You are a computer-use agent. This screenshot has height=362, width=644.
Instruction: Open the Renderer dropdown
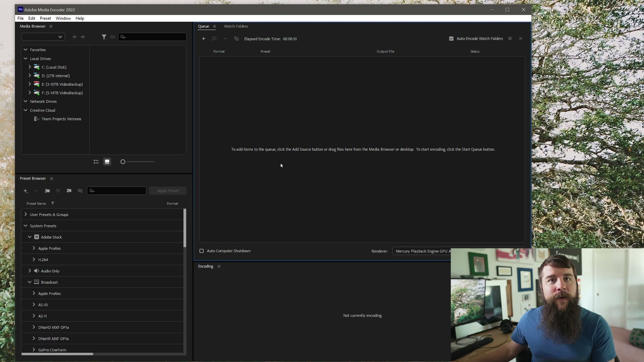[x=422, y=251]
